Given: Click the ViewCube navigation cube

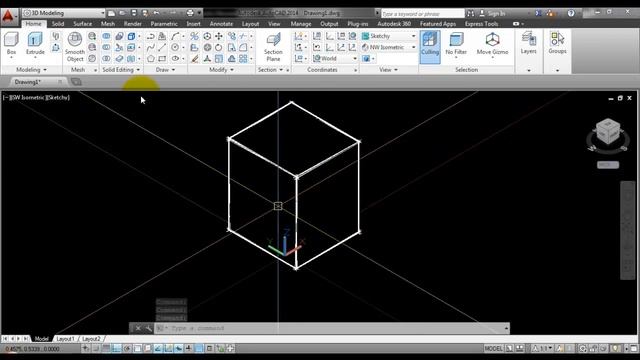Looking at the screenshot, I should 608,131.
